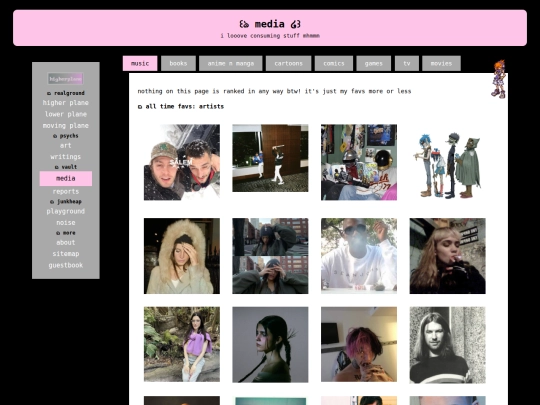The height and width of the screenshot is (405, 540).
Task: Click the 'i looove consuming stuff' subtitle
Action: coord(270,36)
